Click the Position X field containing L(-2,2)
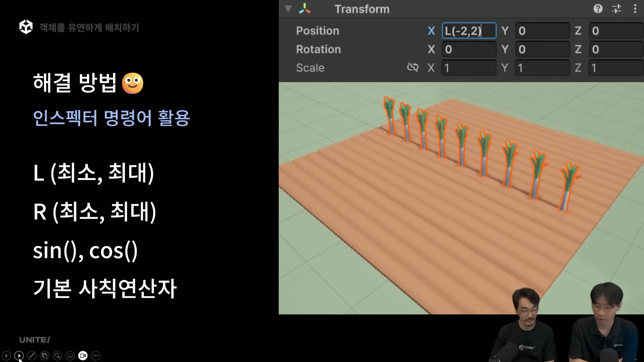Screen dimensions: 644x362 click(x=469, y=31)
